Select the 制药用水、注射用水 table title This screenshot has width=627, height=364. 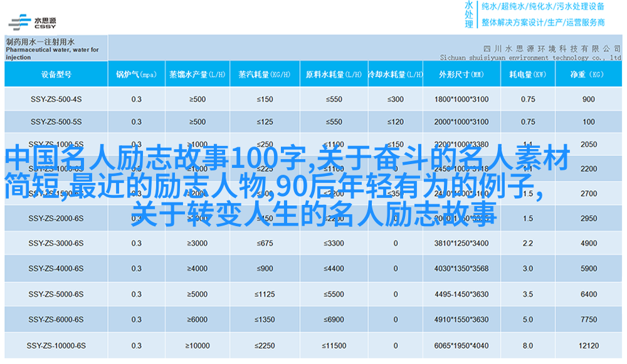(x=52, y=48)
